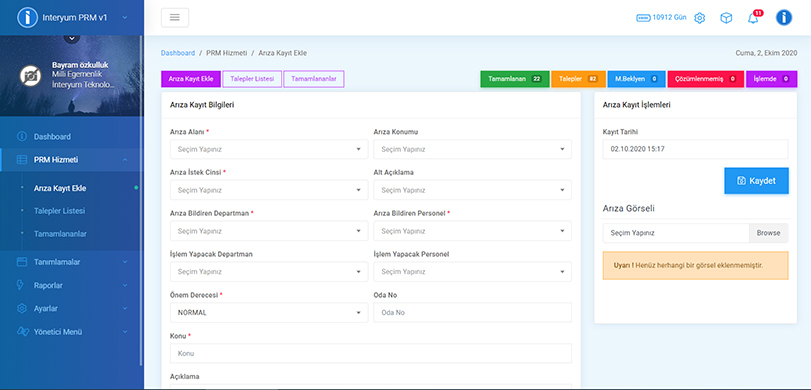
Task: Expand the Ayarlar menu chevron
Action: pyautogui.click(x=125, y=308)
